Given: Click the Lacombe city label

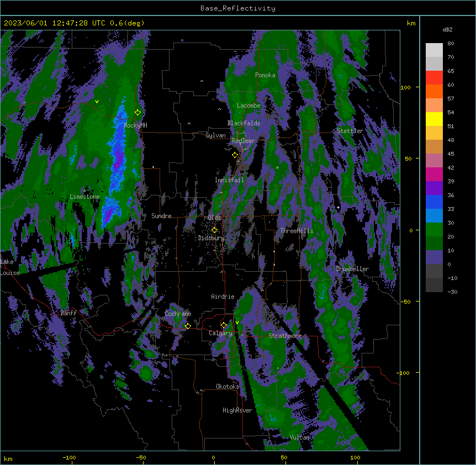Looking at the screenshot, I should click(x=248, y=105).
